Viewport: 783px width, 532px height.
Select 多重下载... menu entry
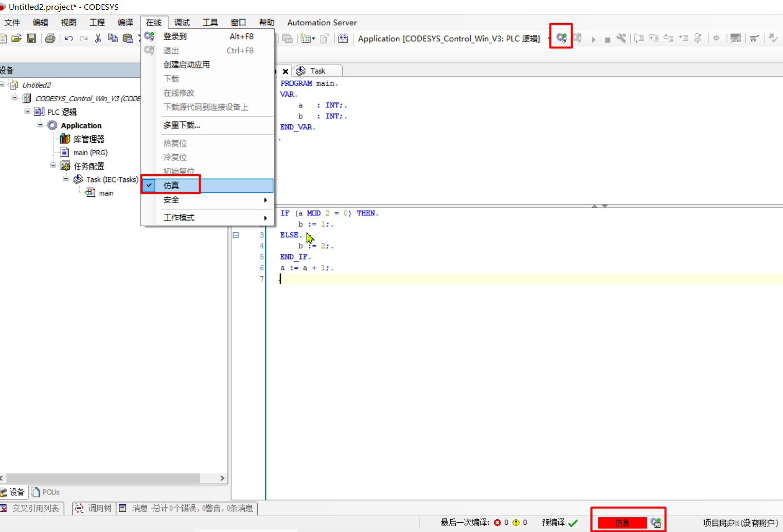(x=207, y=125)
